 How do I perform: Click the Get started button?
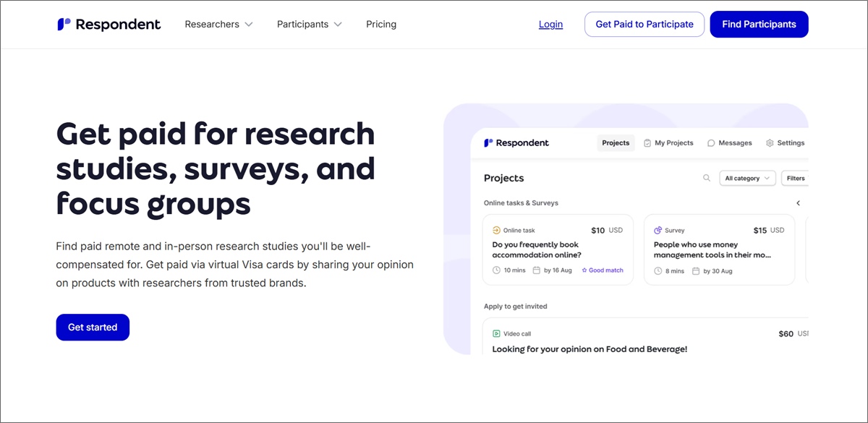[93, 327]
